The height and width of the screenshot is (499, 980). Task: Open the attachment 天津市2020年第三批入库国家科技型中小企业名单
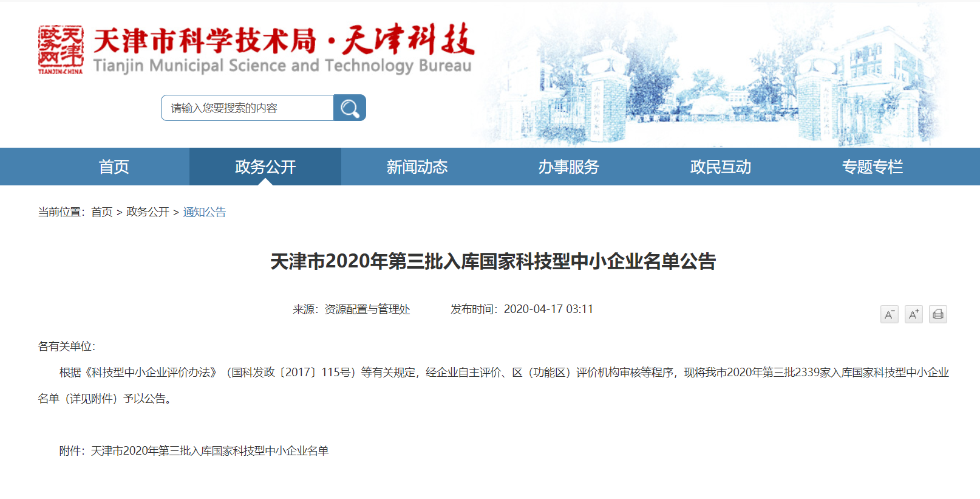pyautogui.click(x=209, y=451)
